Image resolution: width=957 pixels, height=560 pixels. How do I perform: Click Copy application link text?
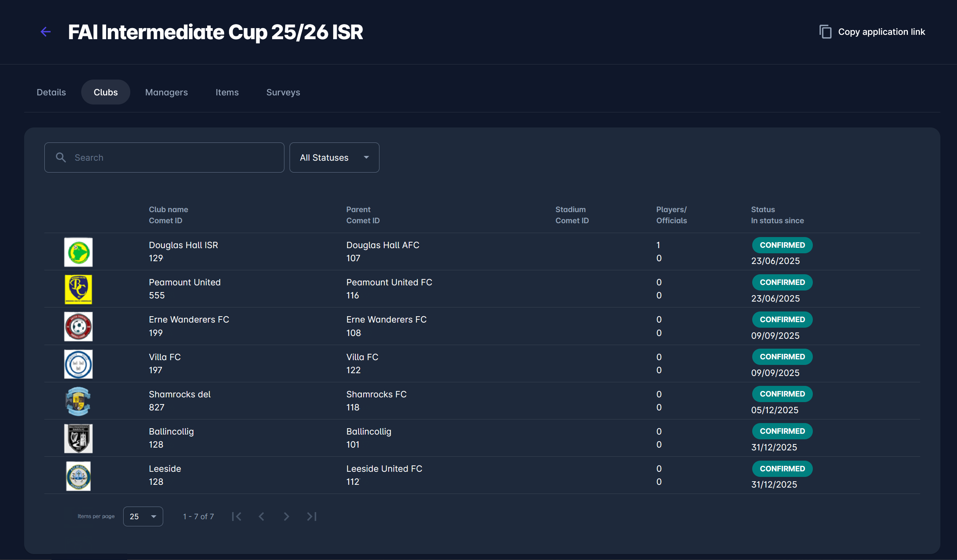(x=881, y=32)
